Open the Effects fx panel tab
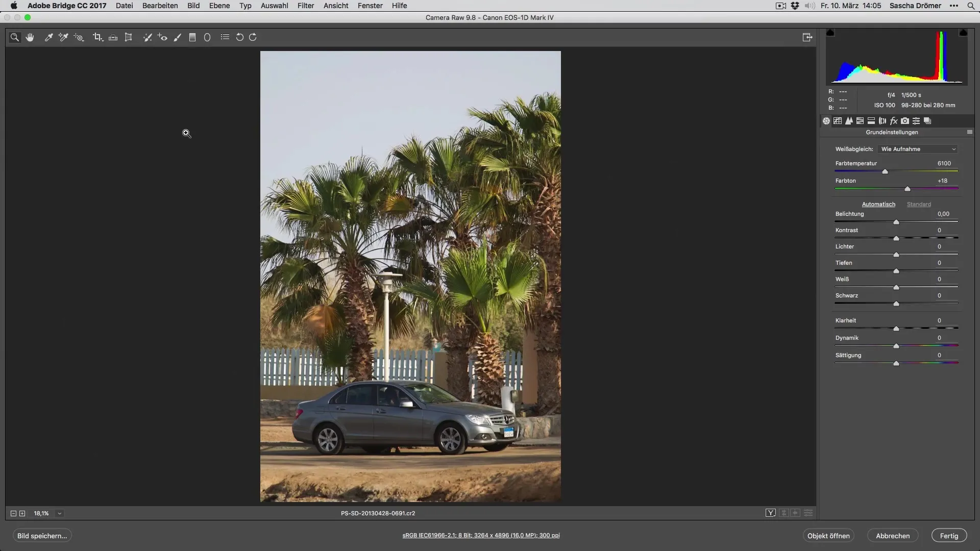The width and height of the screenshot is (980, 551). click(894, 121)
